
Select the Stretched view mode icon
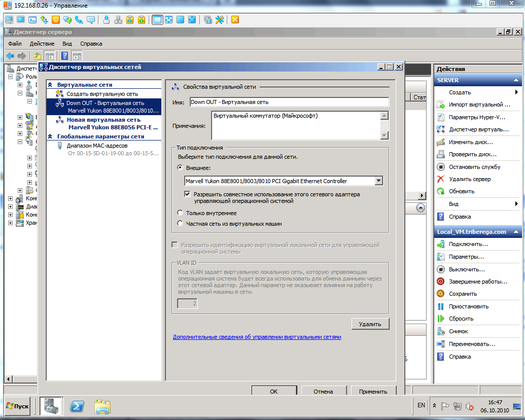[x=169, y=20]
